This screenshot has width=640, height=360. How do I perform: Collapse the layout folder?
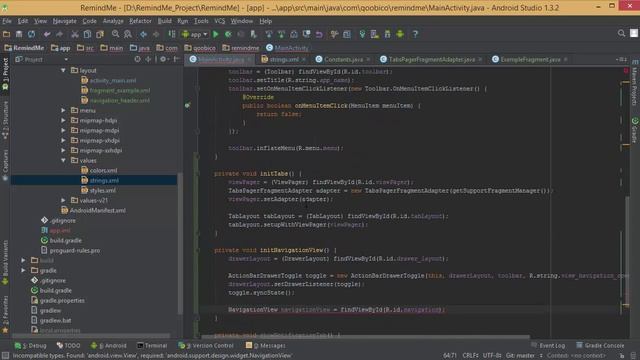[63, 71]
